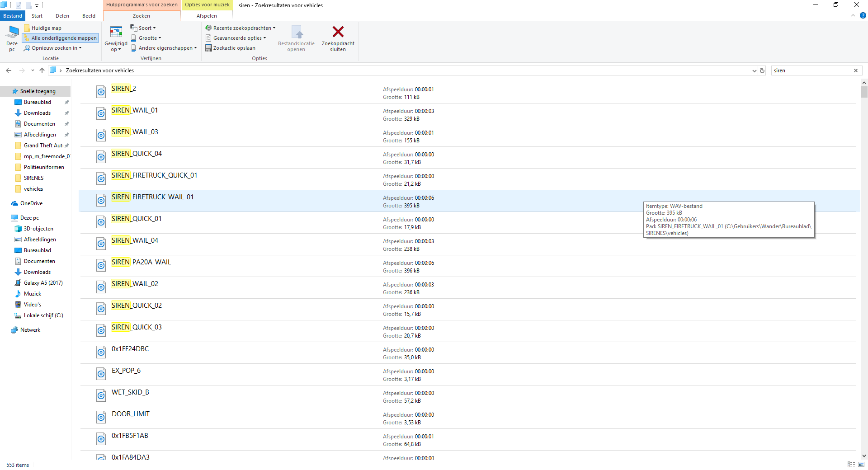This screenshot has width=868, height=470.
Task: Click the vertical scrollbar down arrow
Action: [x=864, y=456]
